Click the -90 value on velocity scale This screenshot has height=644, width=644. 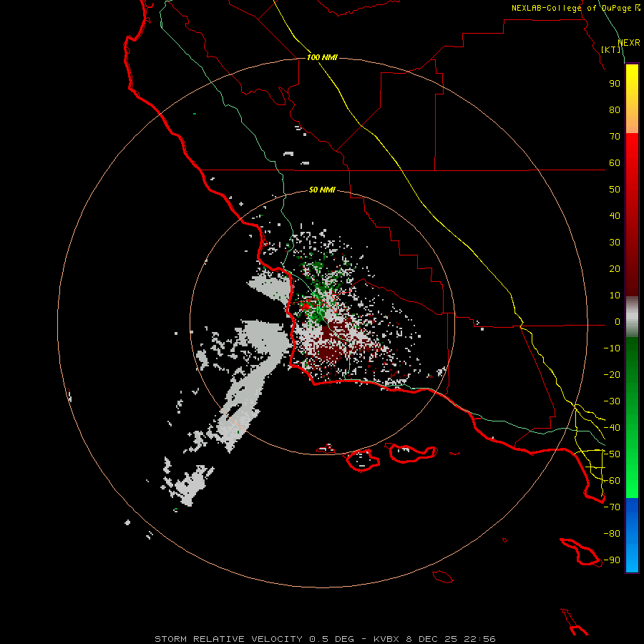(x=612, y=560)
